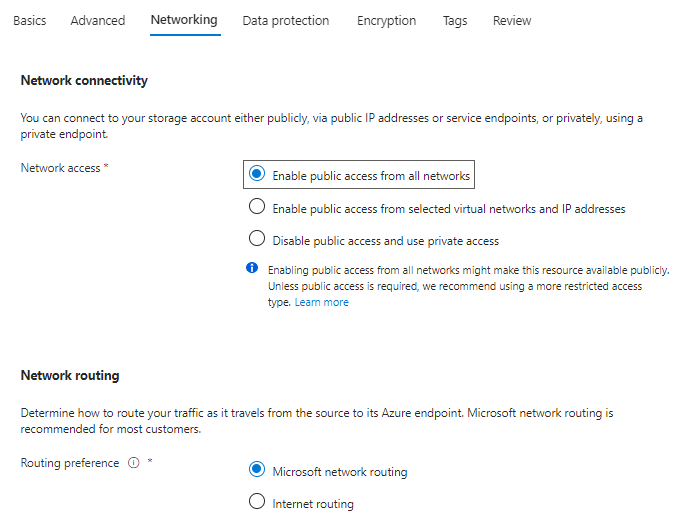Open the Learn more link

(x=321, y=302)
